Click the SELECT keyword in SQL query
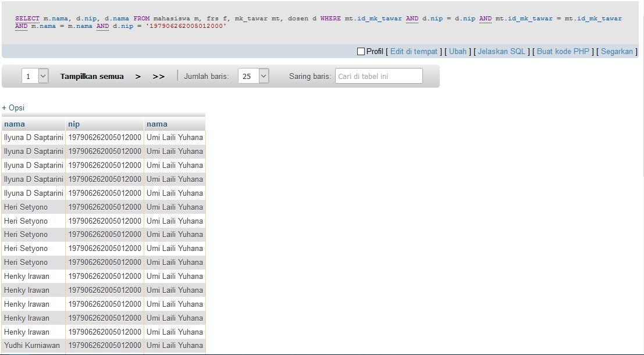Image resolution: width=644 pixels, height=355 pixels. pyautogui.click(x=27, y=19)
